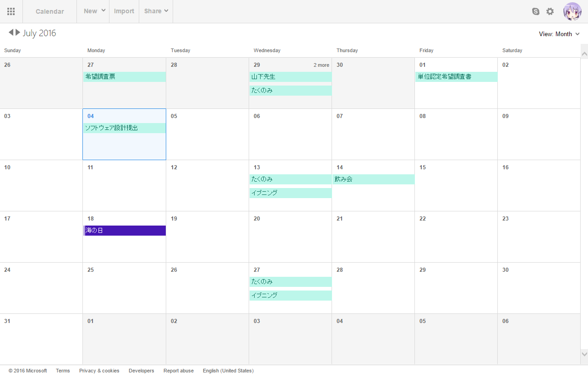Select date 30 in the last July week
588x377 pixels.
(506, 270)
